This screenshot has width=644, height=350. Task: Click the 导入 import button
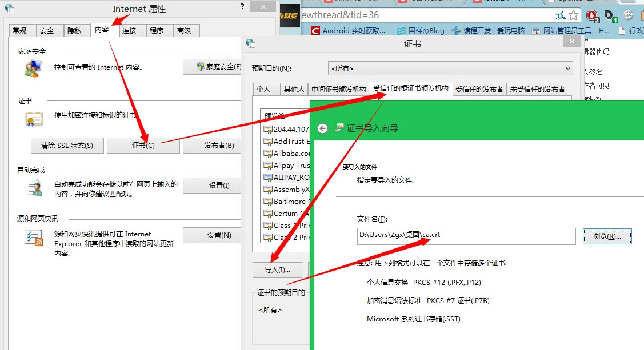tap(278, 269)
